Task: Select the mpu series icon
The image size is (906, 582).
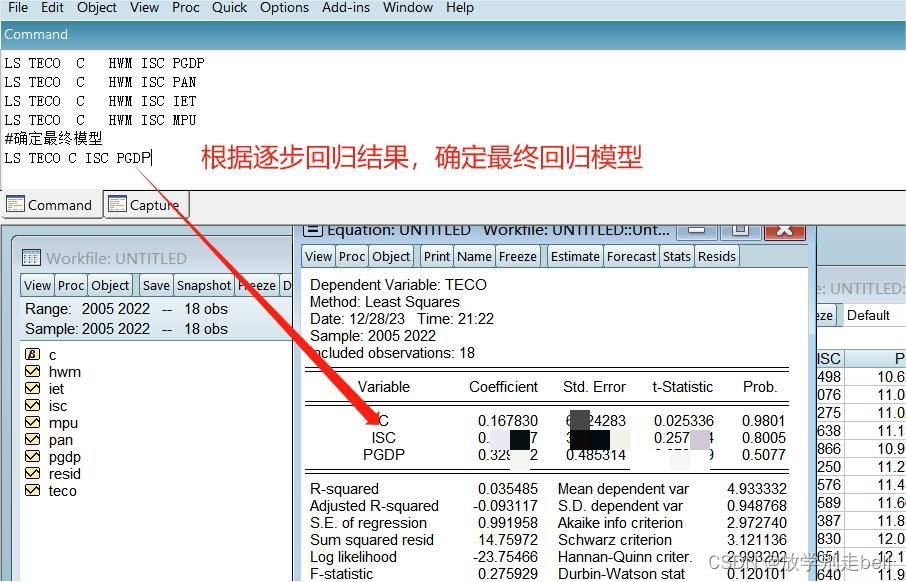Action: click(x=32, y=422)
